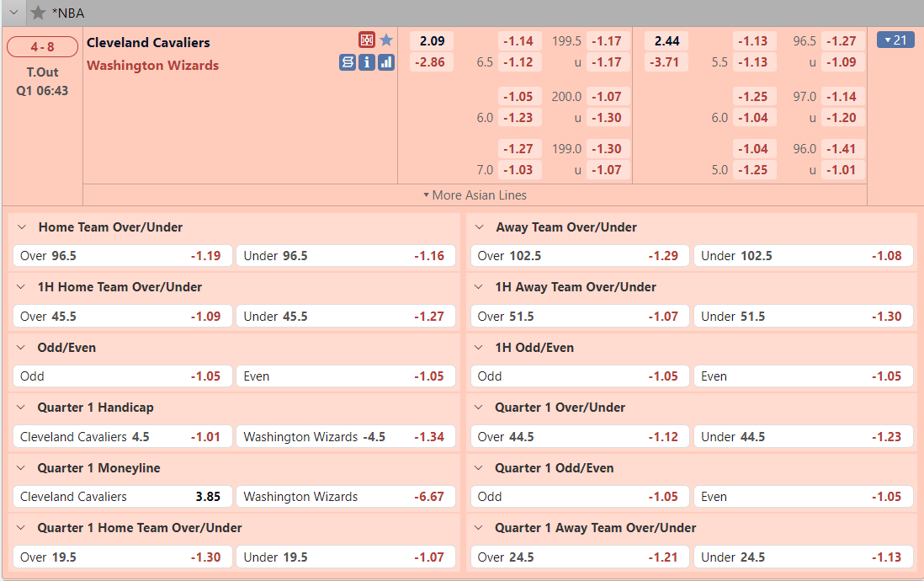924x581 pixels.
Task: Choose Quarter 1 Over 44.5
Action: [x=580, y=437]
